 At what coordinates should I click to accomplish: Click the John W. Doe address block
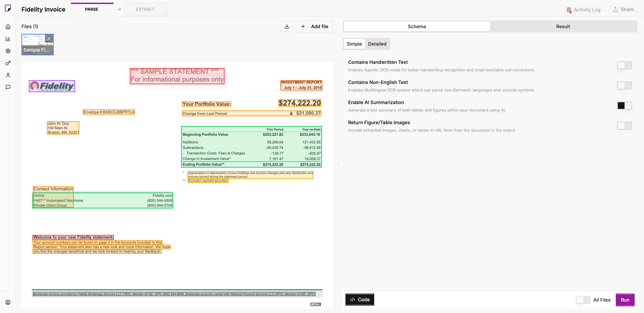tap(63, 128)
